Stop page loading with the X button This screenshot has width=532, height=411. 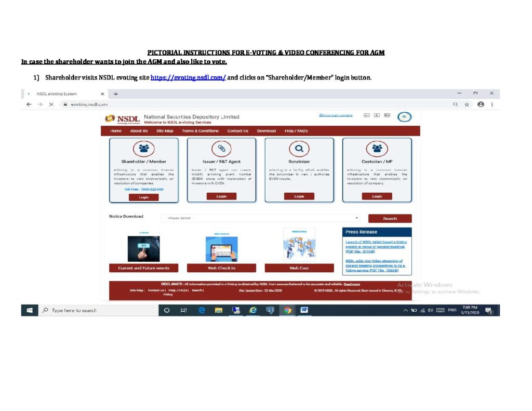(51, 104)
